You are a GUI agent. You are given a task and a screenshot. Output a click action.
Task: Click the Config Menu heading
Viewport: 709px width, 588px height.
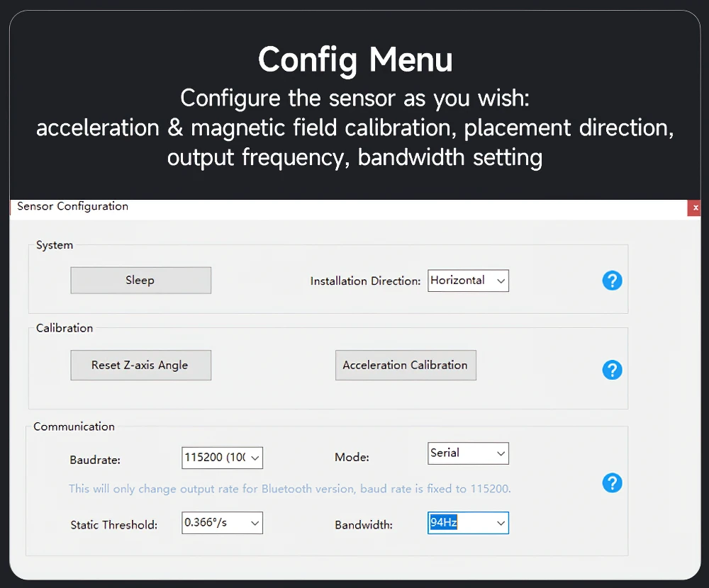355,60
